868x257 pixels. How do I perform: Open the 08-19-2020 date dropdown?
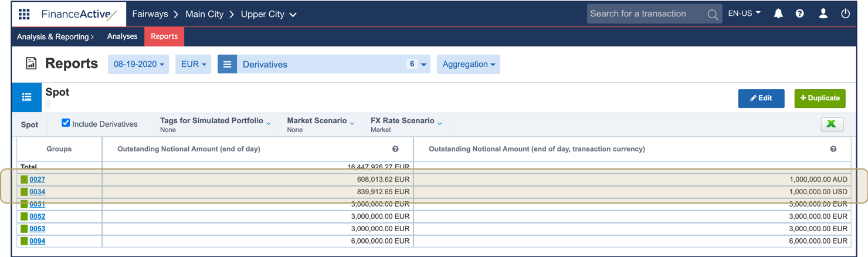coord(138,65)
